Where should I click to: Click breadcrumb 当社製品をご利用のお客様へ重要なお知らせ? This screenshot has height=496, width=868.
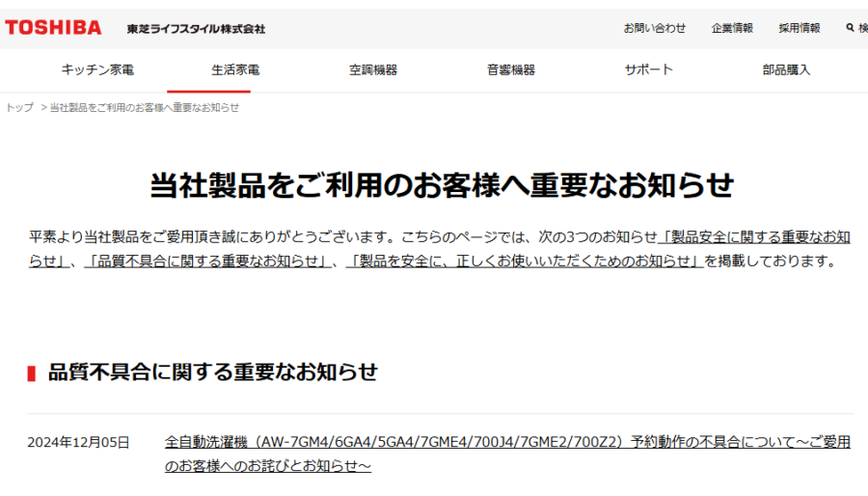pyautogui.click(x=145, y=107)
